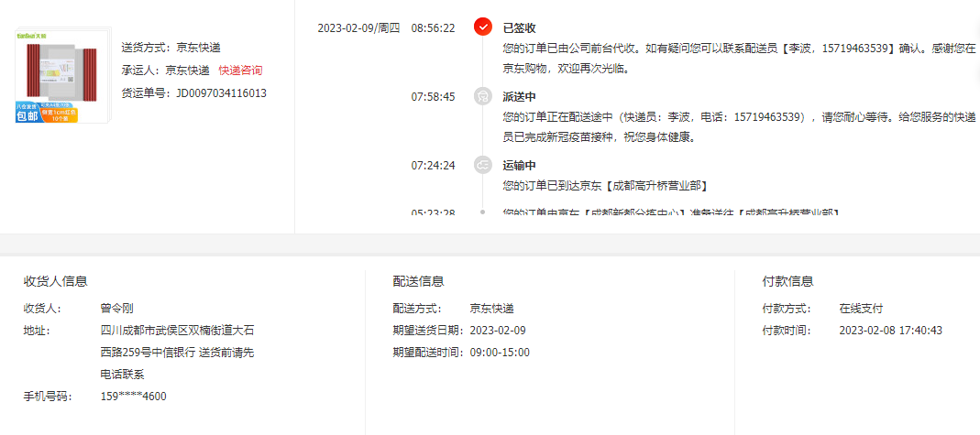Viewport: 980px width, 435px height.
Task: Open the product thumbnail image
Action: [x=63, y=75]
